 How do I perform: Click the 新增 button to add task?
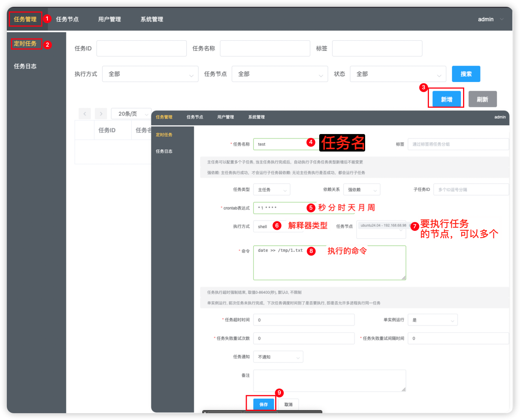[x=446, y=99]
